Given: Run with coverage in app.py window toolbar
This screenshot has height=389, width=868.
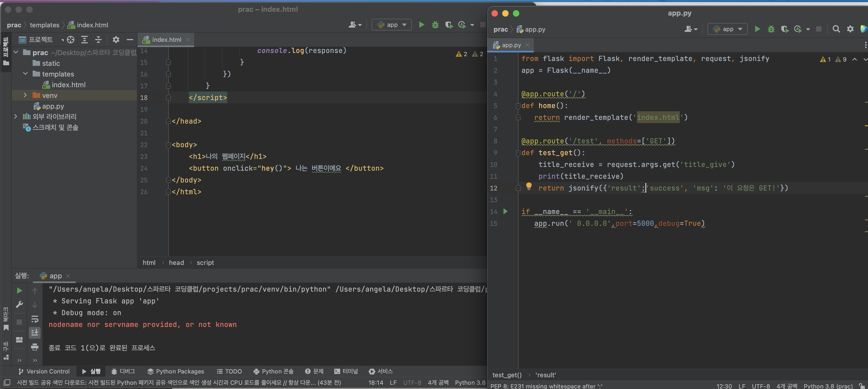Looking at the screenshot, I should 785,29.
